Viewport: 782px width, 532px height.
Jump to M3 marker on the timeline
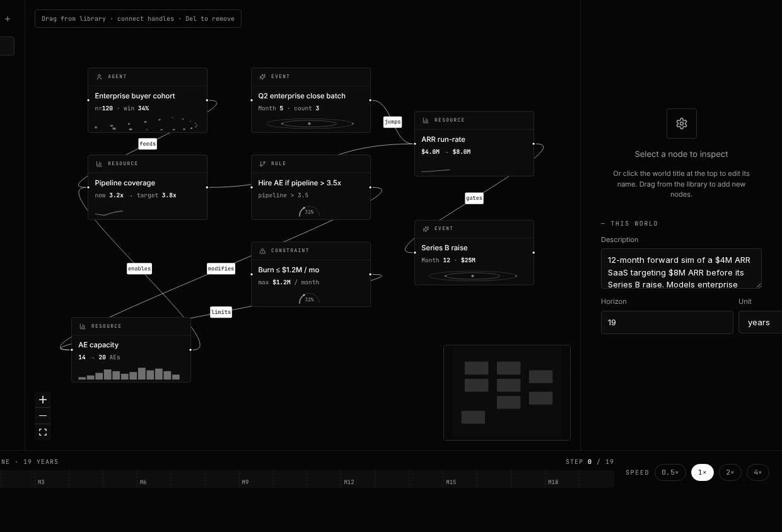click(41, 482)
